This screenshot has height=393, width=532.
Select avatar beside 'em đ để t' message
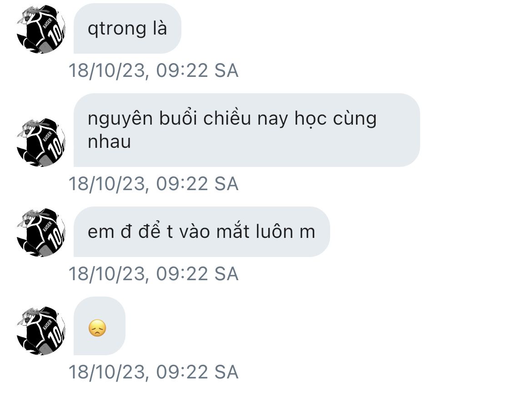click(x=41, y=232)
